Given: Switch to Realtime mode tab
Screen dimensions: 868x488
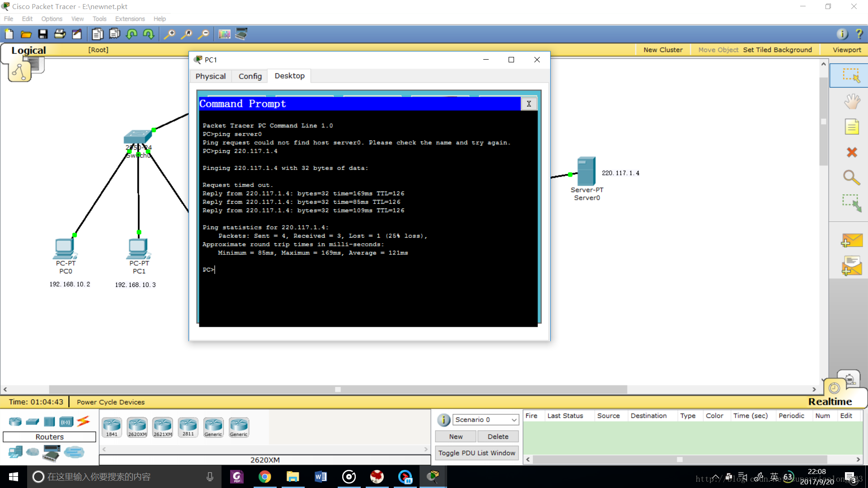Looking at the screenshot, I should click(x=830, y=401).
